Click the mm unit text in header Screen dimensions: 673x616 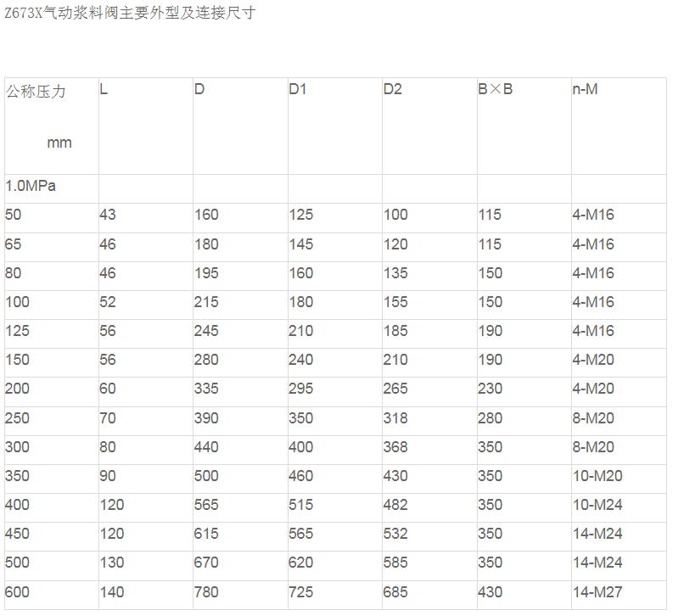(x=59, y=143)
